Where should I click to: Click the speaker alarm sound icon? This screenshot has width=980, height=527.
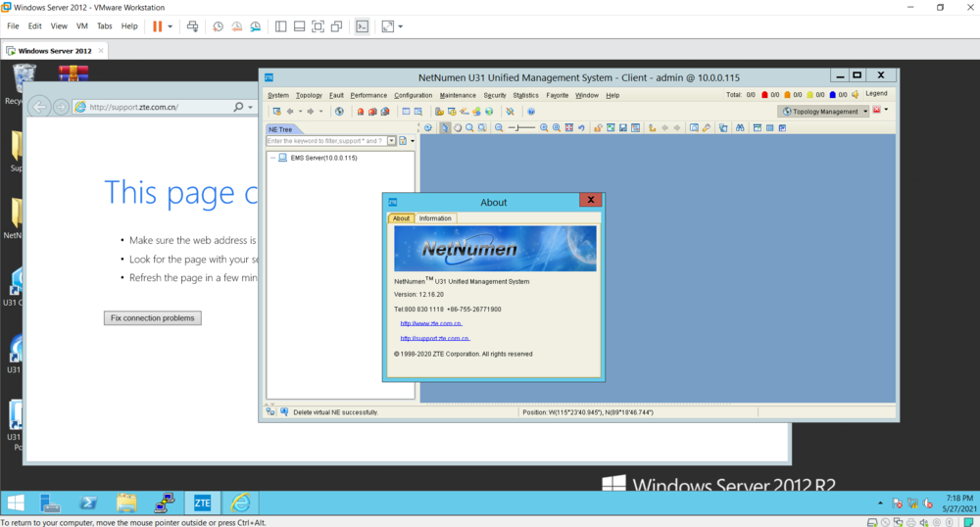pos(856,95)
